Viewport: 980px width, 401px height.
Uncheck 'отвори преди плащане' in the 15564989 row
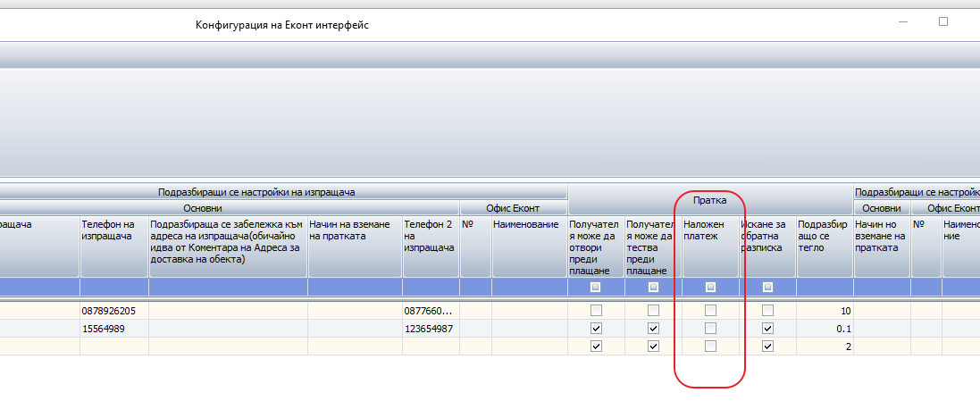tap(596, 329)
